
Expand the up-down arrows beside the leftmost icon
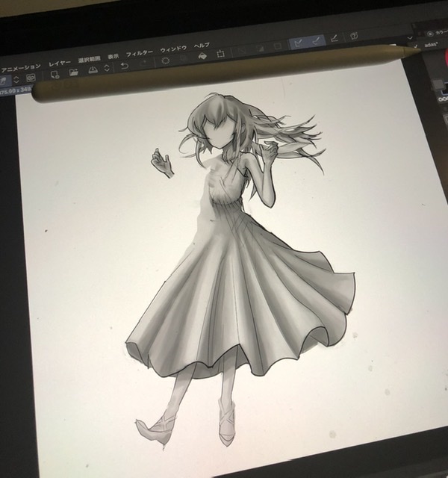16,80
